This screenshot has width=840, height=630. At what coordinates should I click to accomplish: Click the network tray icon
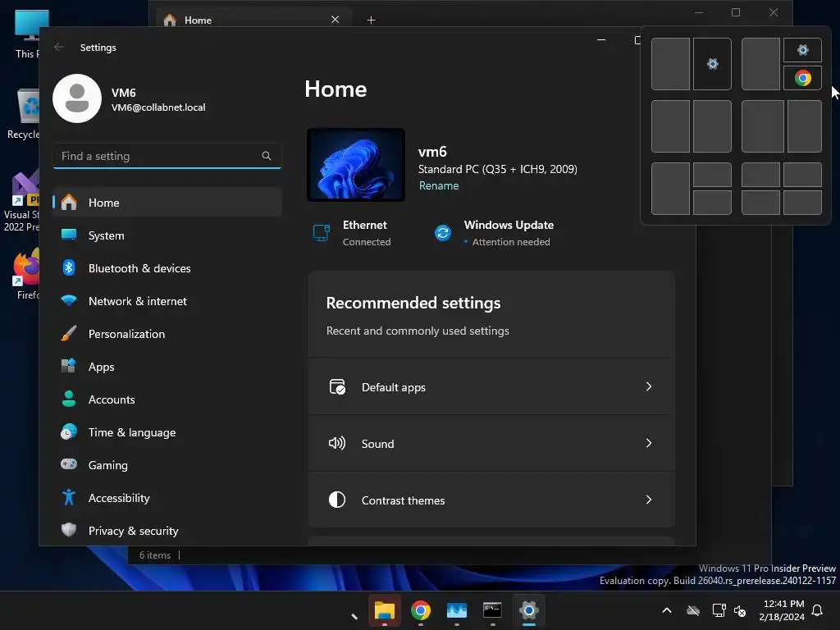pos(719,610)
